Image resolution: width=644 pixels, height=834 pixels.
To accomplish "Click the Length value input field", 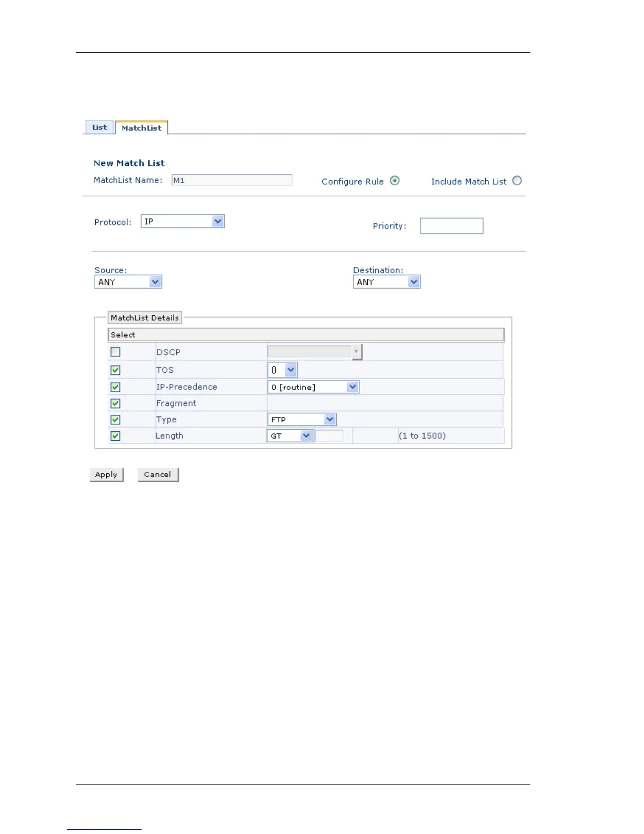I will click(x=329, y=436).
